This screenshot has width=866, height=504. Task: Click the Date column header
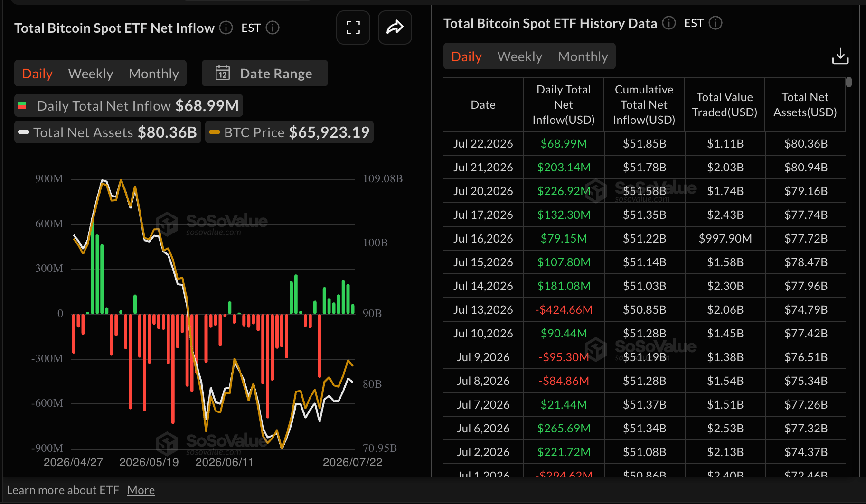pyautogui.click(x=483, y=105)
